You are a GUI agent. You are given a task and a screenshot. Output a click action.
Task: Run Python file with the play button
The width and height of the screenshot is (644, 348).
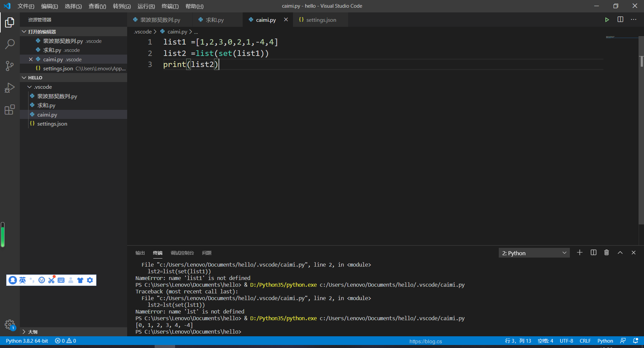[x=607, y=20]
